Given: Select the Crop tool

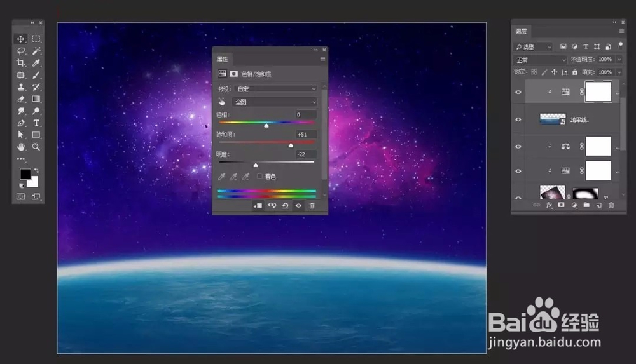Looking at the screenshot, I should pos(21,63).
